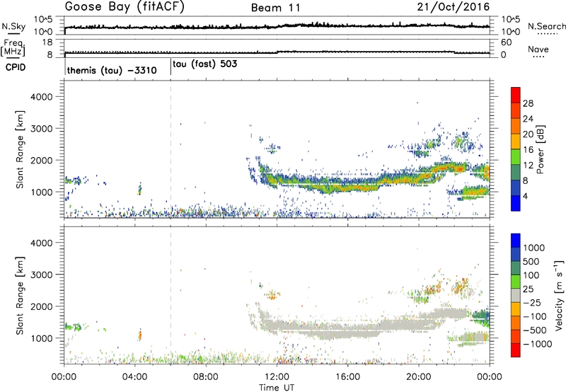Click the date '21/Oct/2016'
This screenshot has width=566, height=392.
point(454,7)
